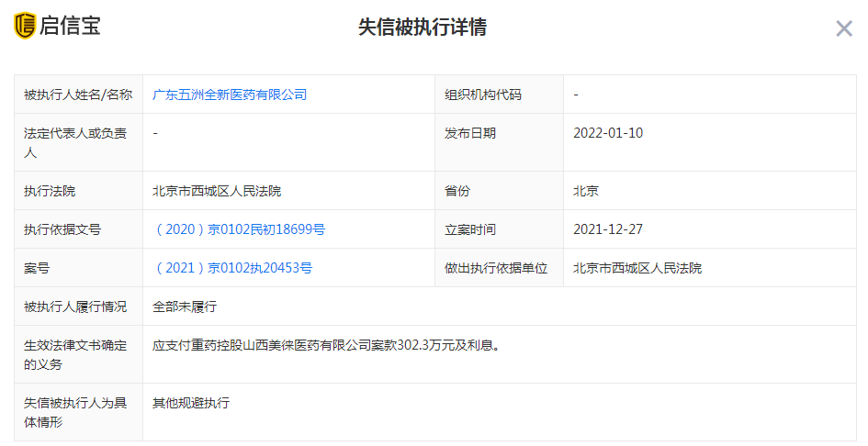Viewport: 868px width, 446px height.
Task: Click the date value 2022-01-10
Action: [608, 133]
